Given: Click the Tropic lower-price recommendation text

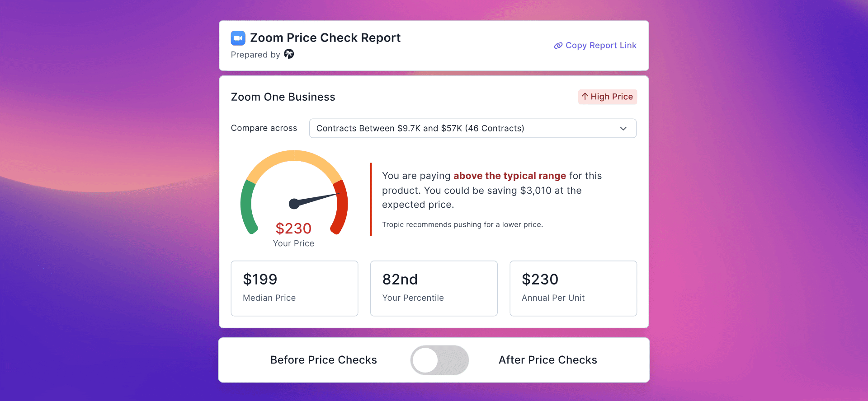Looking at the screenshot, I should pos(462,224).
